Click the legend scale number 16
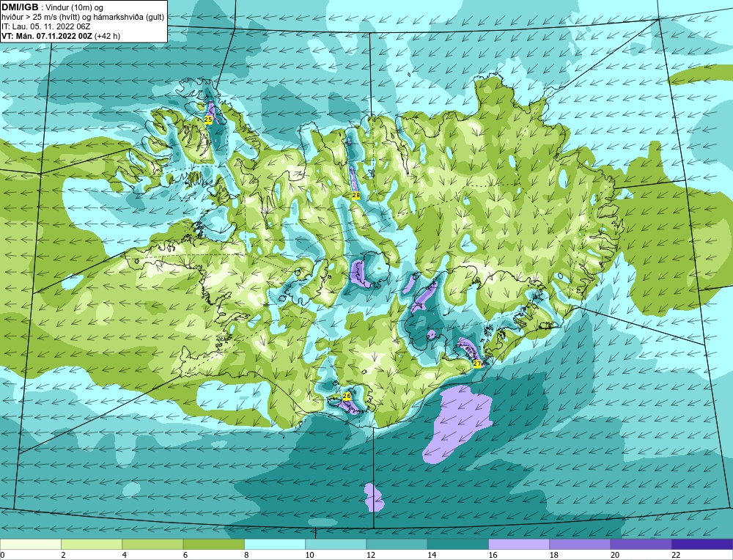Screen dimensions: 733x560 tap(493, 555)
